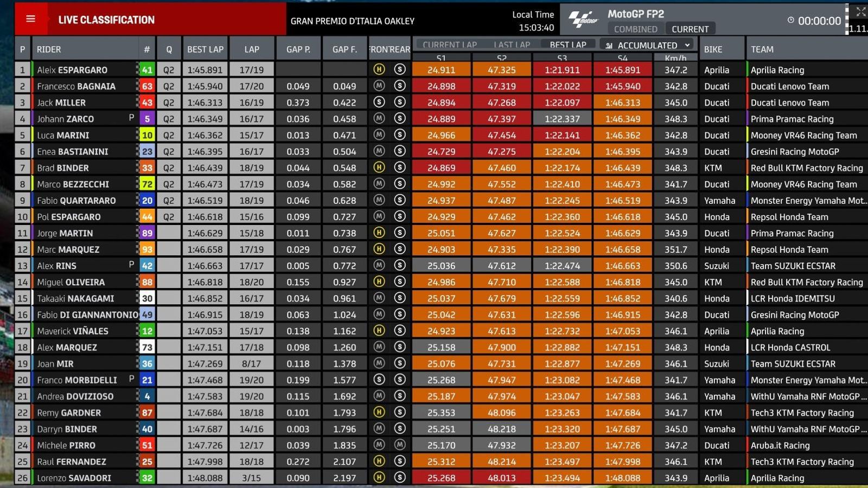Click Michele Pirro's medium rear tyre icon
This screenshot has width=868, height=488.
(400, 445)
